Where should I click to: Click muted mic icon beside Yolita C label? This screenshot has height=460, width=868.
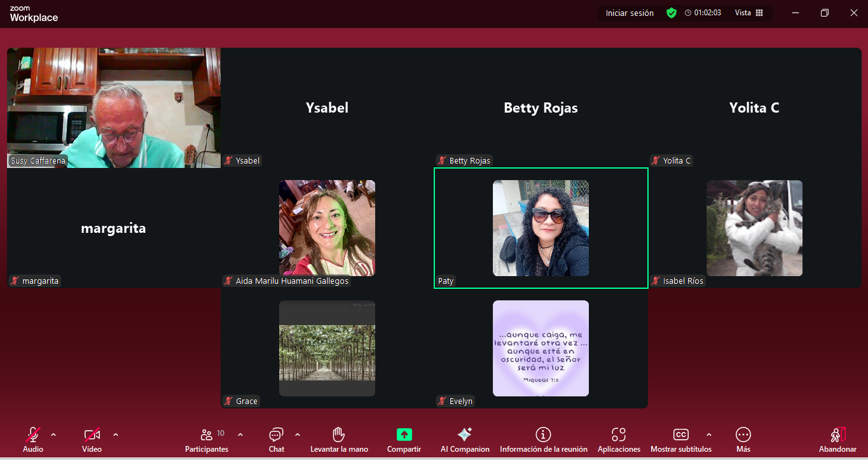656,160
